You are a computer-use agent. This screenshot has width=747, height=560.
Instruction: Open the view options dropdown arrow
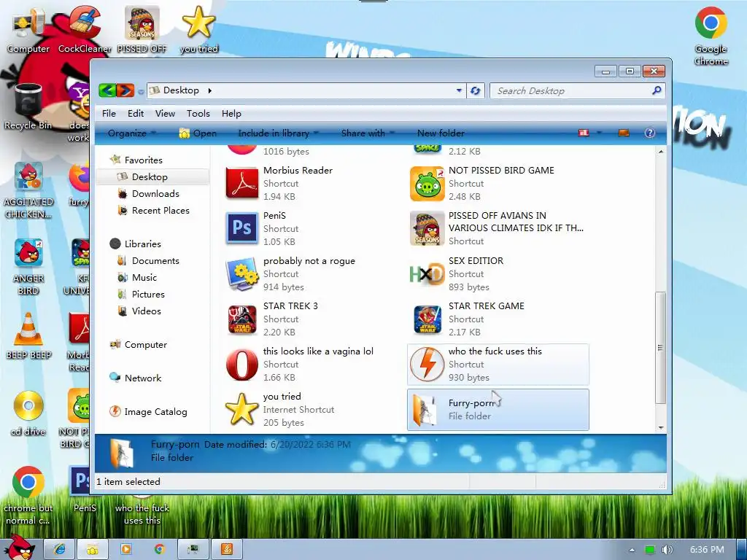pyautogui.click(x=599, y=133)
